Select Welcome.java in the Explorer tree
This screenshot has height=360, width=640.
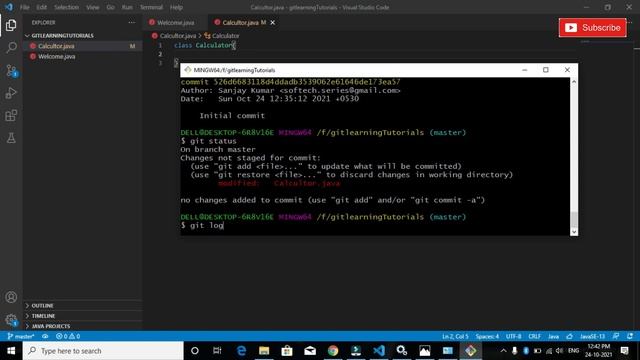pyautogui.click(x=82, y=56)
